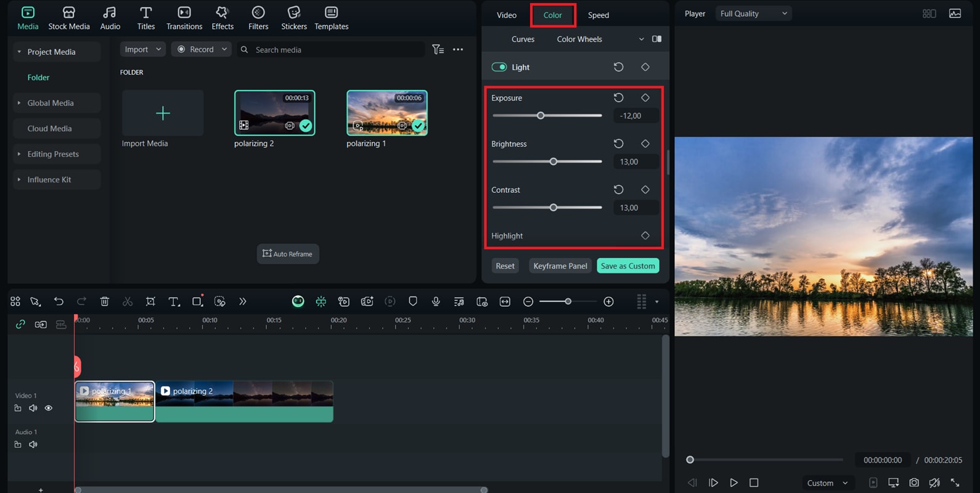Select the text tool in timeline toolbar

tap(174, 301)
